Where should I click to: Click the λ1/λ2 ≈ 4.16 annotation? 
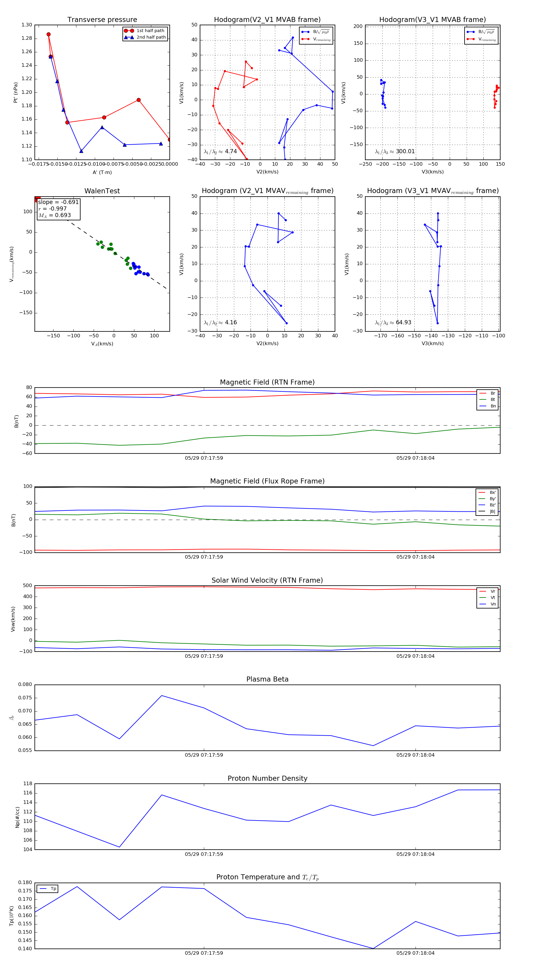[x=220, y=323]
